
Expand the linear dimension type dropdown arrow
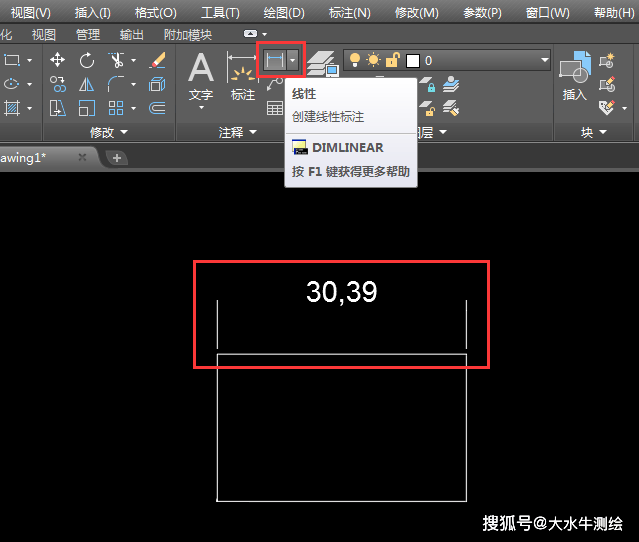pos(292,61)
